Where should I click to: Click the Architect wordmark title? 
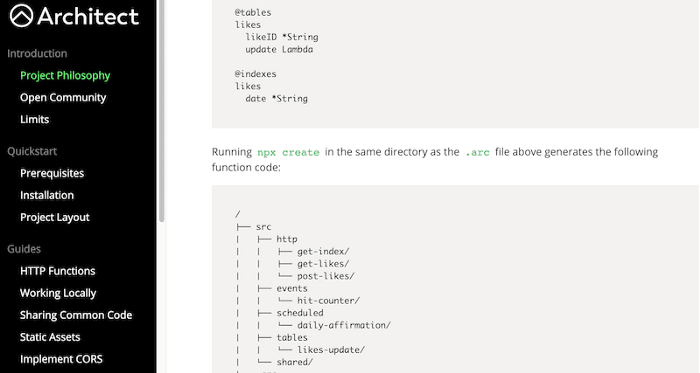(88, 17)
